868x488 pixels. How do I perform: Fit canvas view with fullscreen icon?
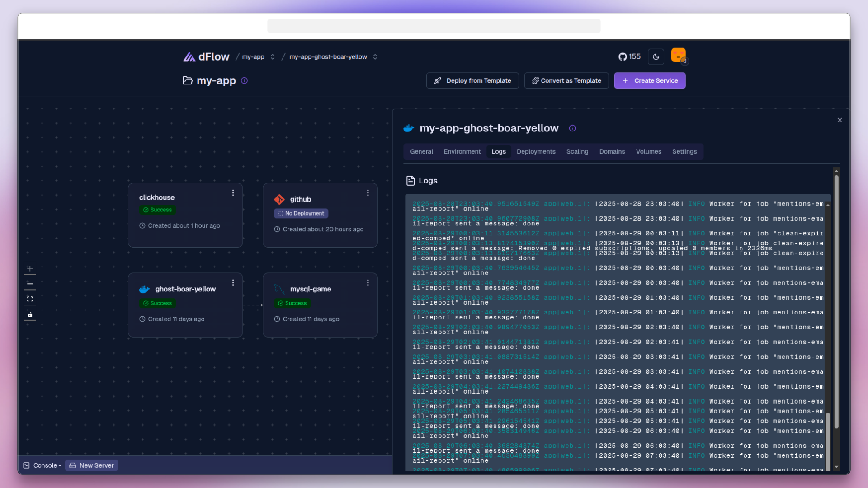point(30,299)
